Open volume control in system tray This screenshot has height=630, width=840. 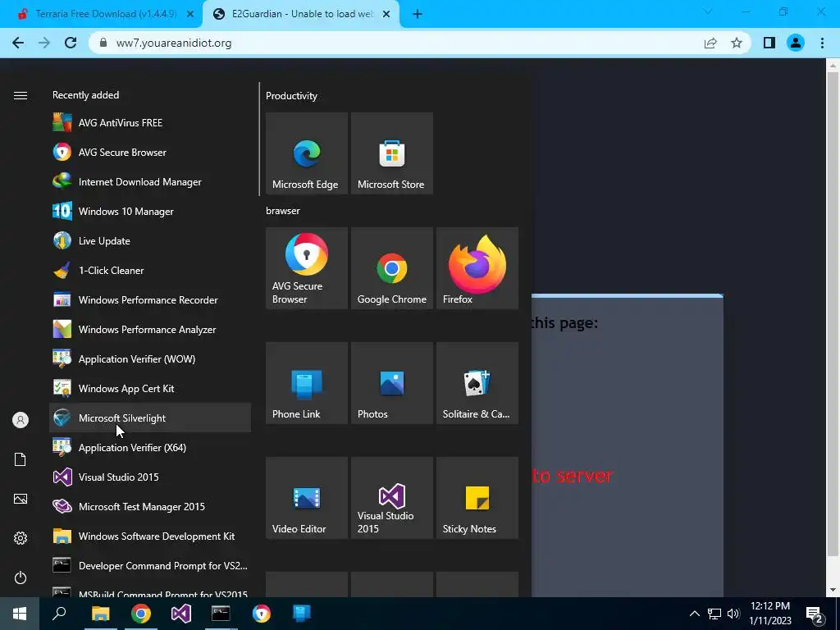(x=733, y=614)
